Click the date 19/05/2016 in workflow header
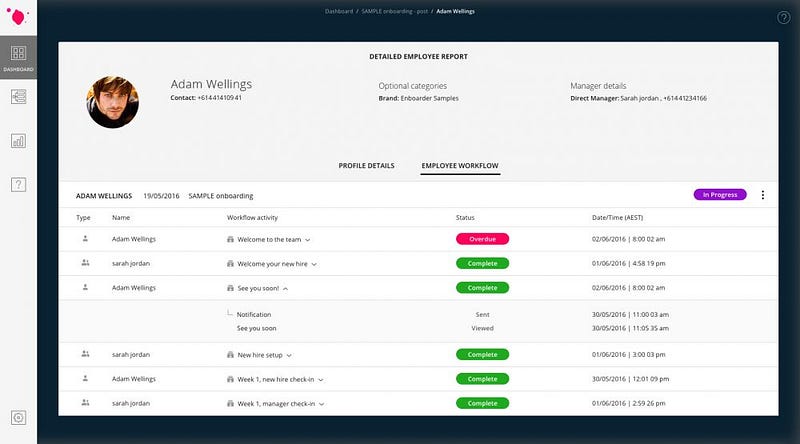 coord(161,195)
